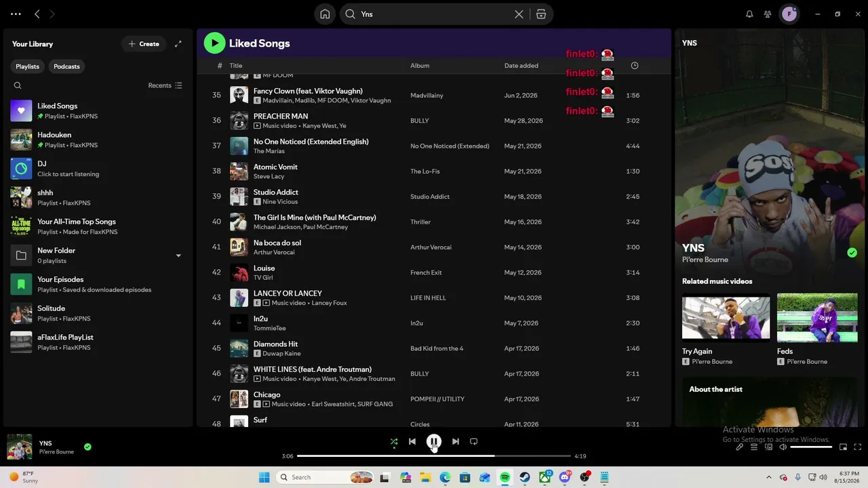Image resolution: width=868 pixels, height=488 pixels.
Task: Expand Your Library to full view
Action: point(178,44)
